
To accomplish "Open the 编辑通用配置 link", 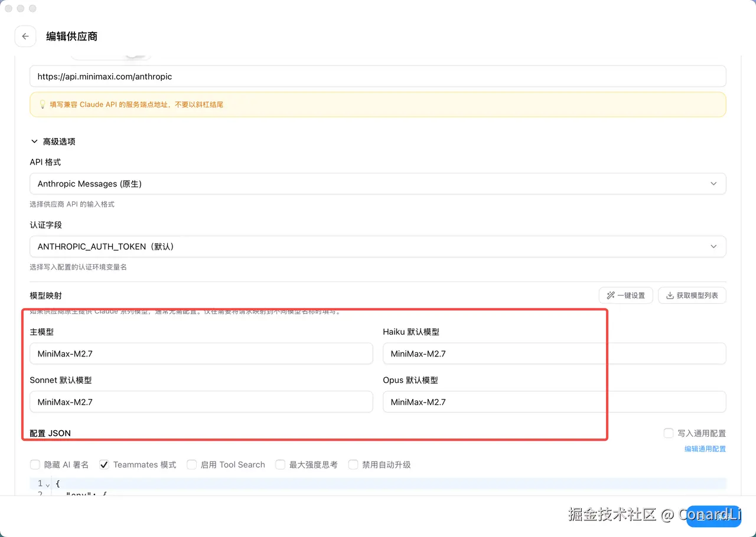I will pyautogui.click(x=705, y=449).
